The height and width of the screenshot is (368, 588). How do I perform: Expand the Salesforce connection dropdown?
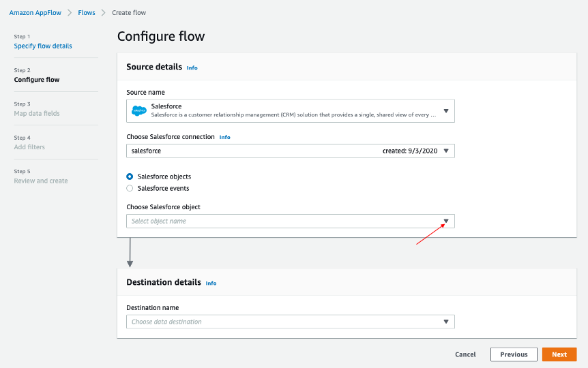446,151
